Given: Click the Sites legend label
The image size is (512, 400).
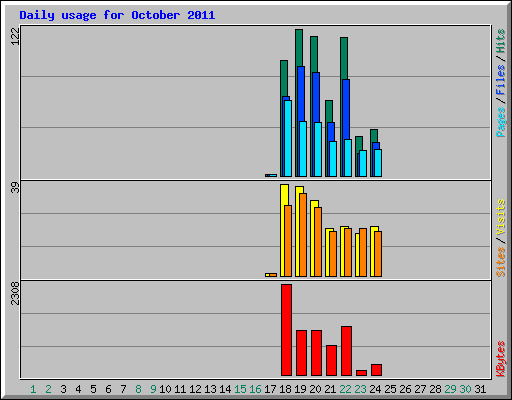Looking at the screenshot, I should pyautogui.click(x=501, y=262).
